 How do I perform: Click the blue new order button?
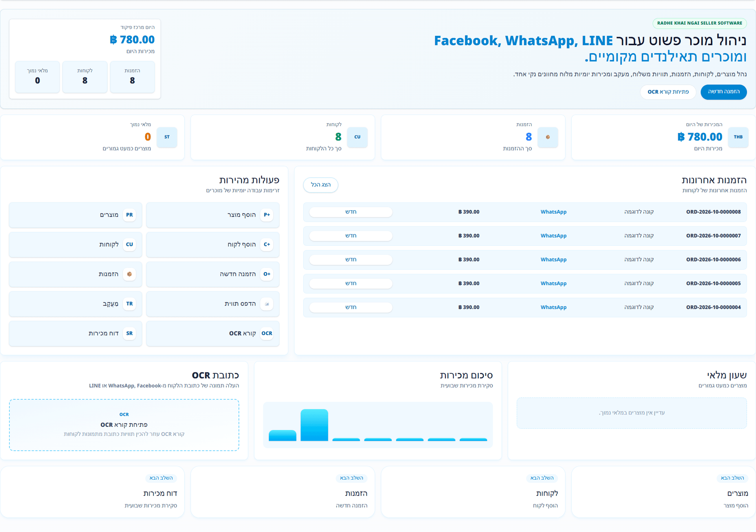coord(723,92)
